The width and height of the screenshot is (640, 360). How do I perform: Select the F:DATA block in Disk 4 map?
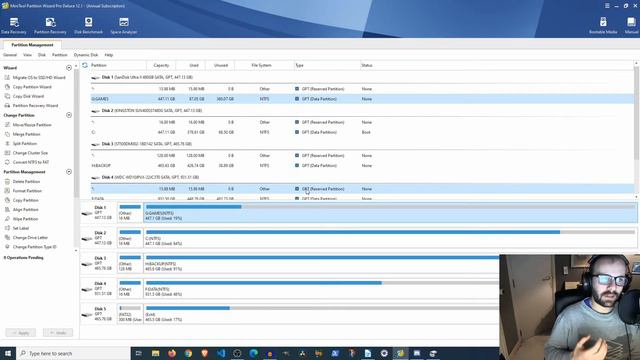pyautogui.click(x=322, y=289)
